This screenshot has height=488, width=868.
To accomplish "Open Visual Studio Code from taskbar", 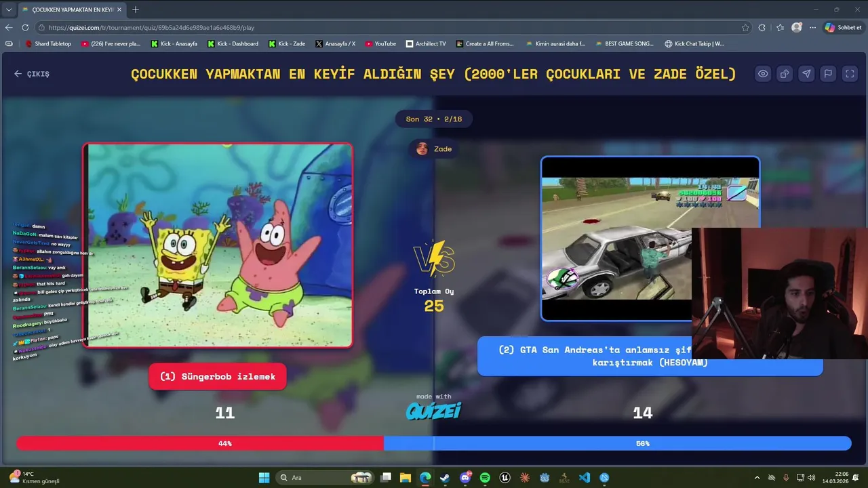I will tap(585, 478).
